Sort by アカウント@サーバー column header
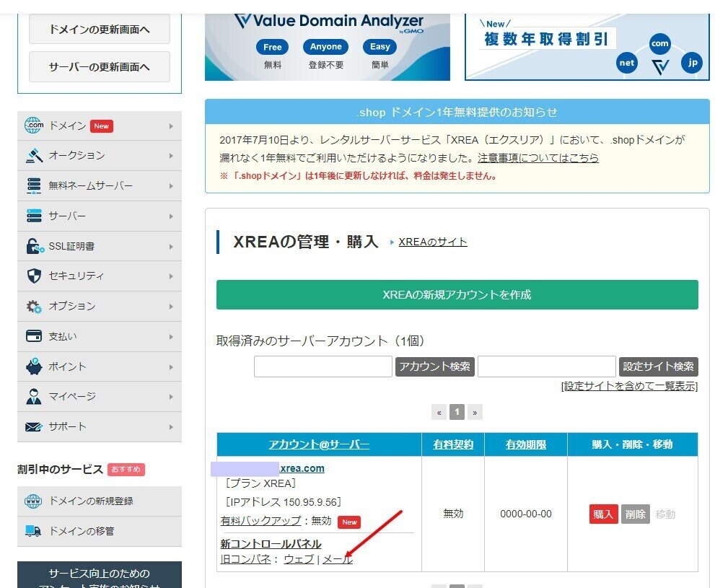 click(319, 444)
